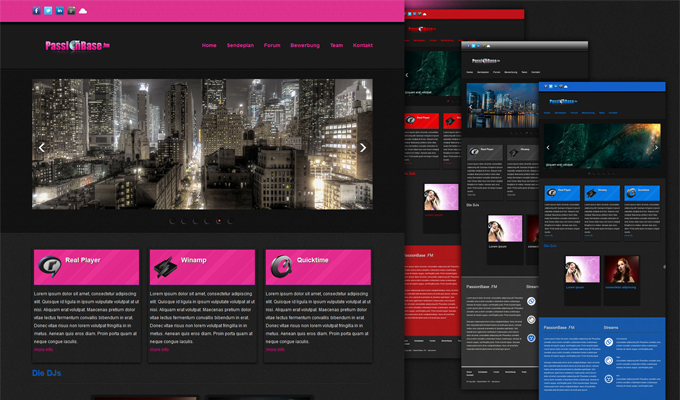Click the Real Player logo icon
This screenshot has width=680, height=400.
[x=48, y=267]
